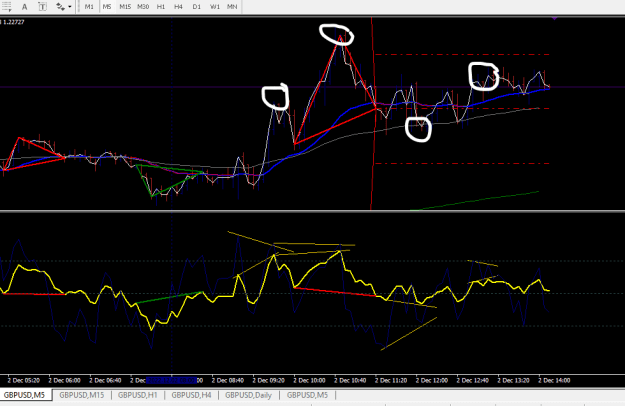Select the upper red dashed horizontal level line
Screen dimensions: 625x406
click(462, 55)
